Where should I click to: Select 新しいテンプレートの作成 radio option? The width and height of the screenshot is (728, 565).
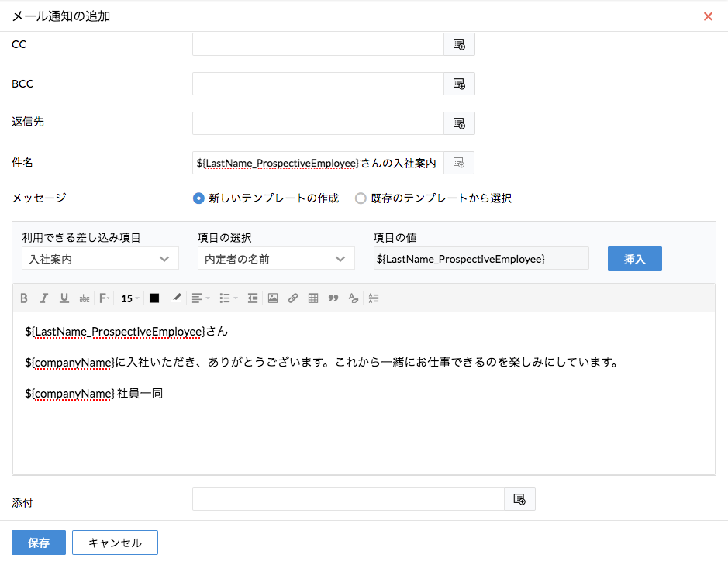pos(198,198)
